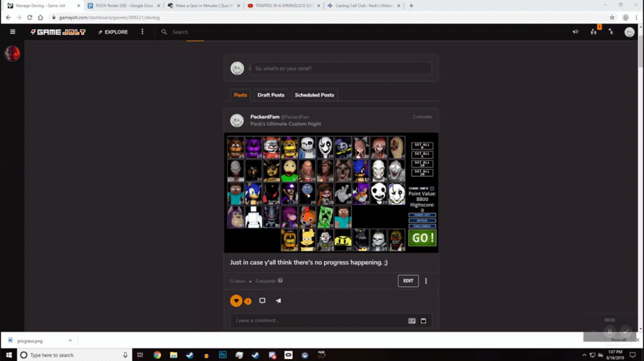Open the PackardFam profile link

(265, 117)
